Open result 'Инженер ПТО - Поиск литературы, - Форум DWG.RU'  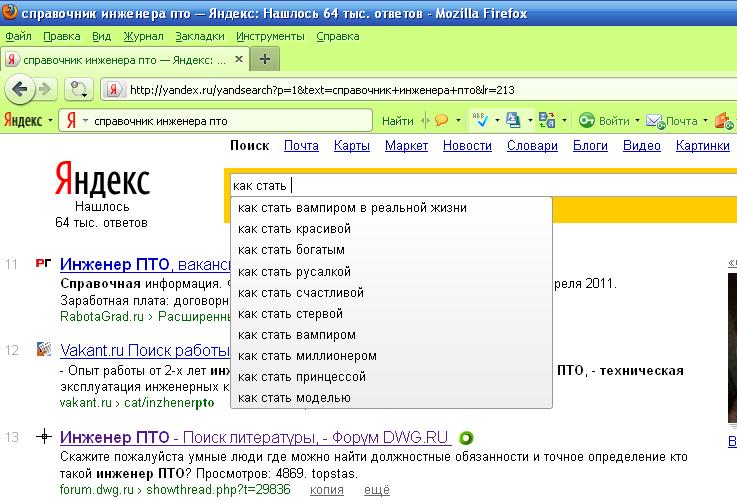[x=254, y=438]
